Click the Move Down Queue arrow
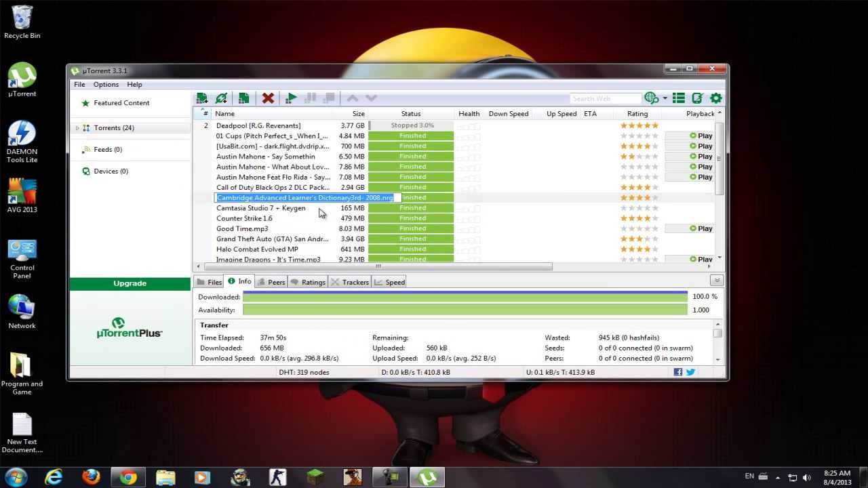This screenshot has height=488, width=868. point(371,98)
